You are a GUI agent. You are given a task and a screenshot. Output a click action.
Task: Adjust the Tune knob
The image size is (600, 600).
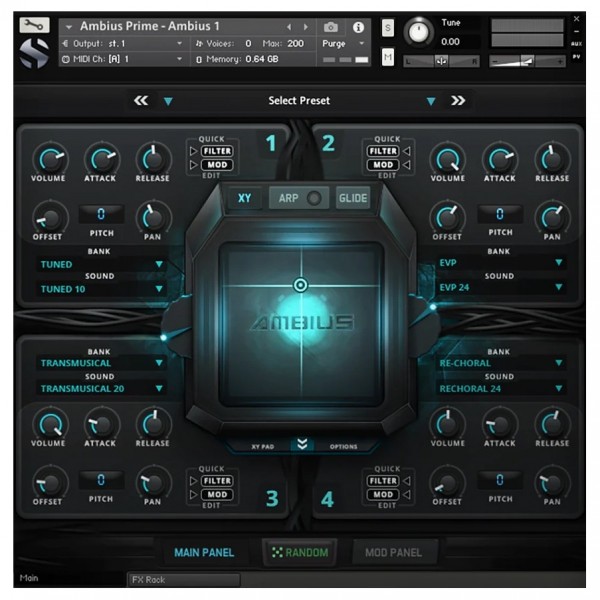coord(419,32)
